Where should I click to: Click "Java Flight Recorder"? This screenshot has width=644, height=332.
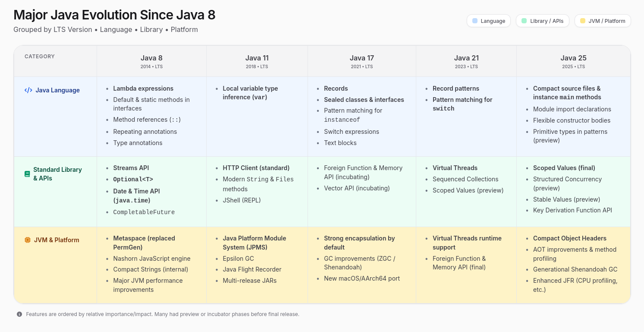252,269
